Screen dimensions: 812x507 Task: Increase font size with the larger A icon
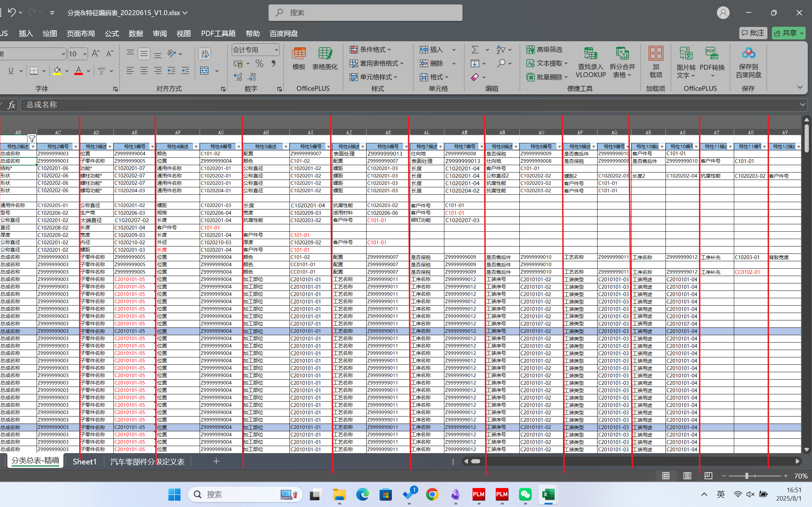pyautogui.click(x=95, y=54)
